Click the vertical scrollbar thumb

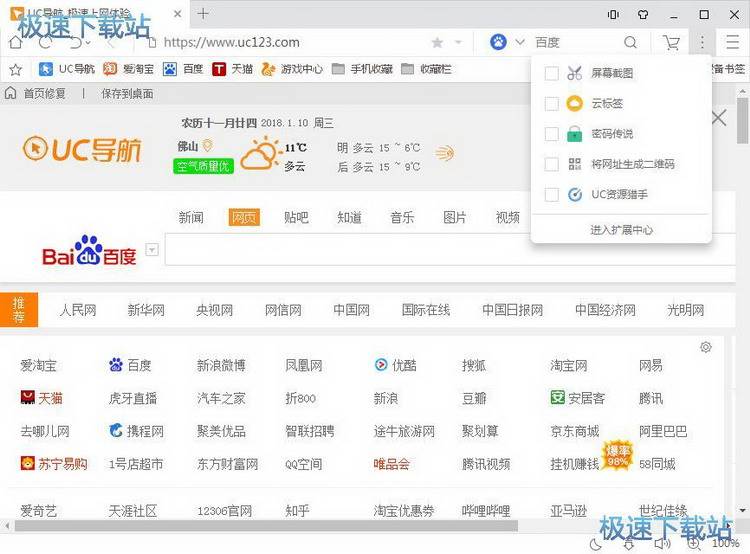point(742,120)
